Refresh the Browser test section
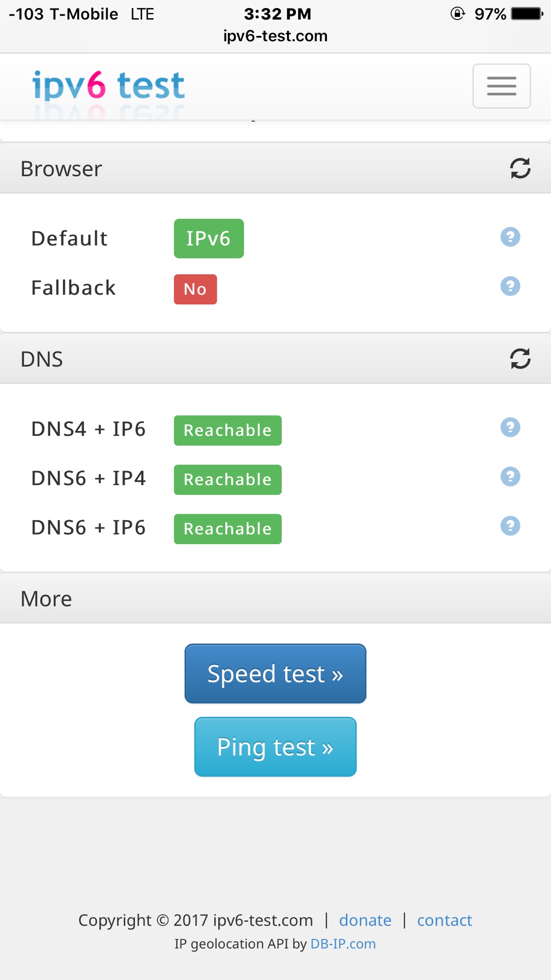The height and width of the screenshot is (980, 551). coord(520,168)
